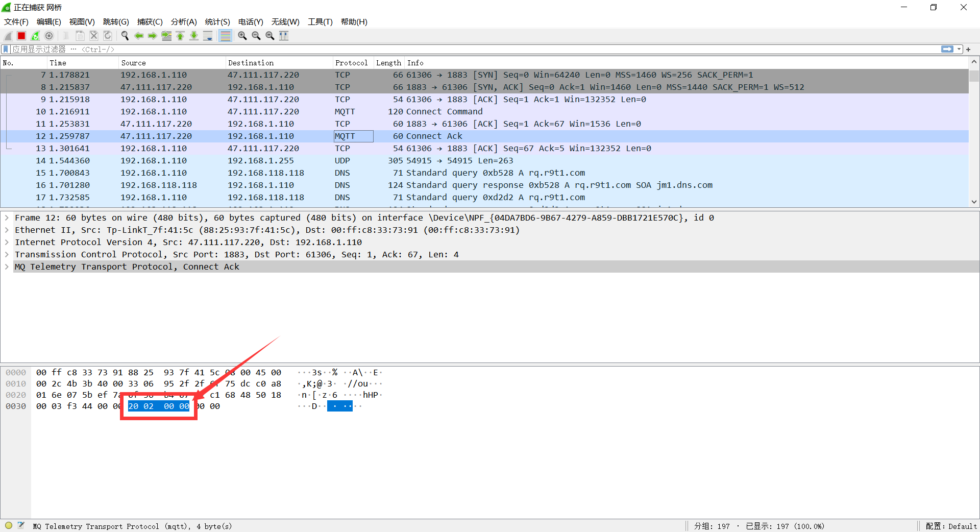The width and height of the screenshot is (980, 532).
Task: Sort packets by Protocol column header
Action: [x=353, y=63]
